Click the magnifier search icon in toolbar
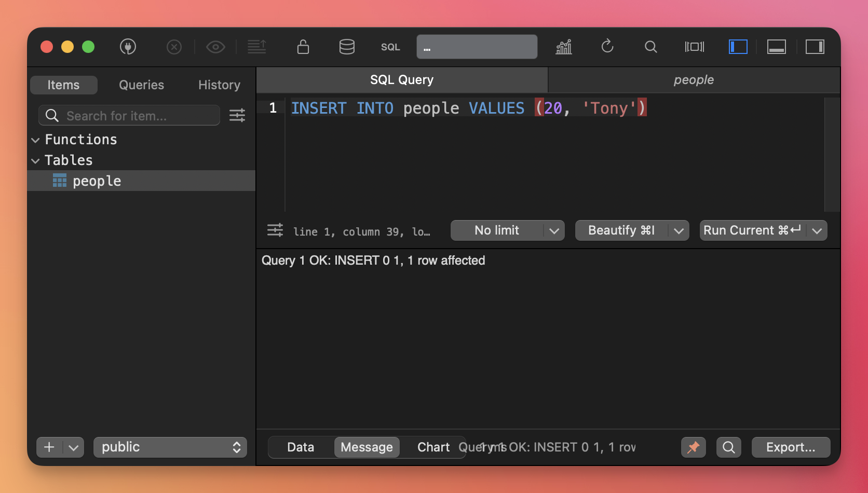This screenshot has height=493, width=868. (x=650, y=47)
